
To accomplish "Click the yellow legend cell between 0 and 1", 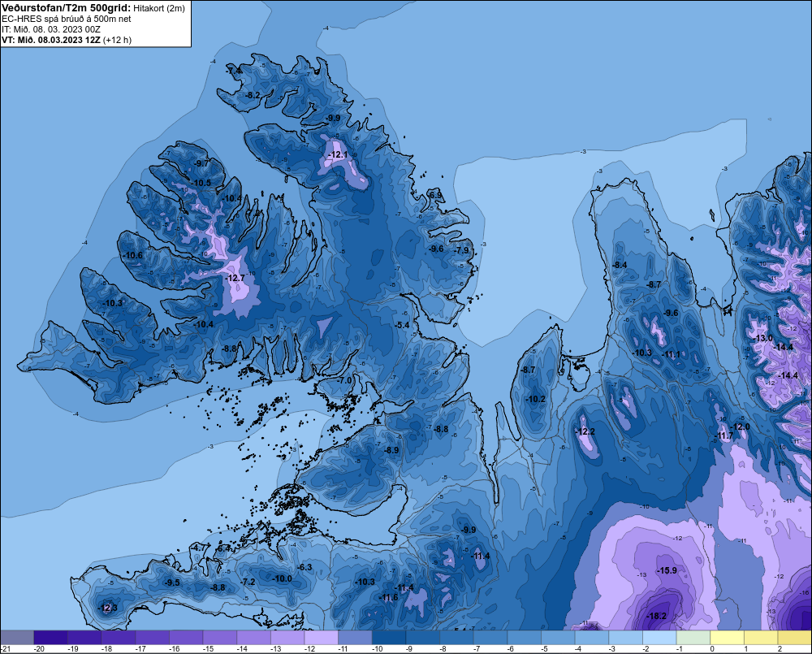I will point(727,637).
